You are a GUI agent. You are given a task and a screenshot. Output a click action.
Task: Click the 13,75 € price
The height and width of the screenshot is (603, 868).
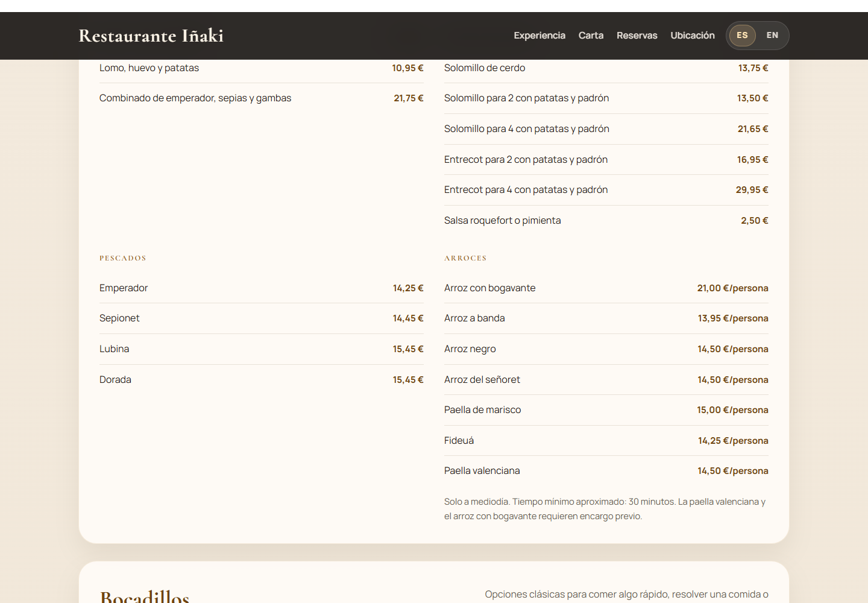click(x=753, y=68)
